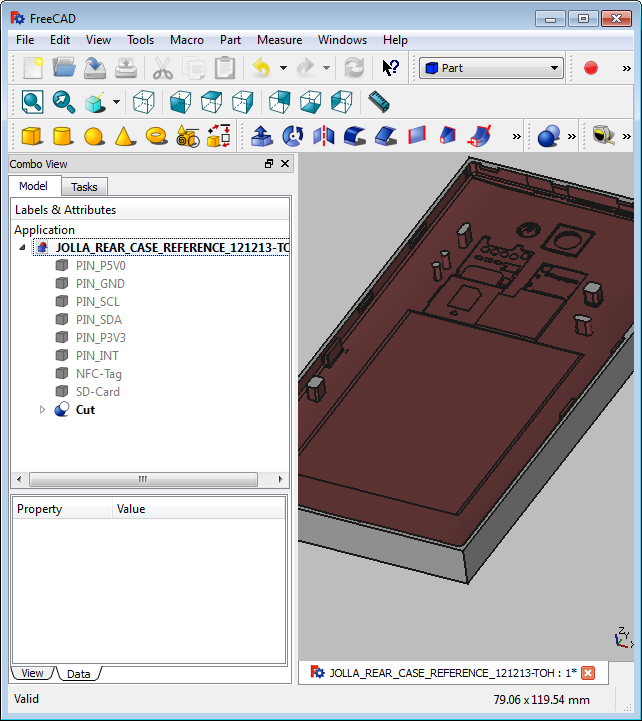This screenshot has height=721, width=642.
Task: Show hidden macro toolbar items via chevron
Action: click(x=626, y=69)
